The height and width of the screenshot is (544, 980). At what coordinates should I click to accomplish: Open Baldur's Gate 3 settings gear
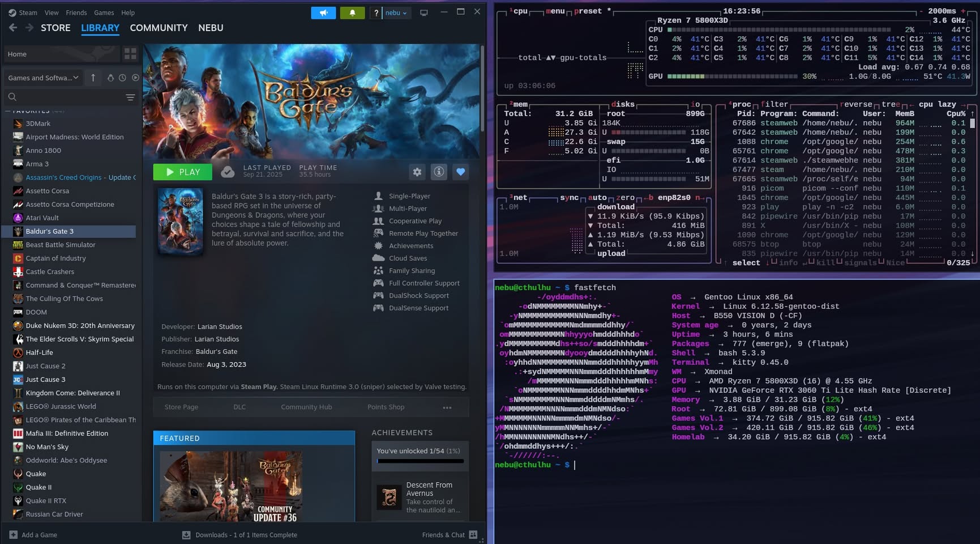[x=417, y=172]
